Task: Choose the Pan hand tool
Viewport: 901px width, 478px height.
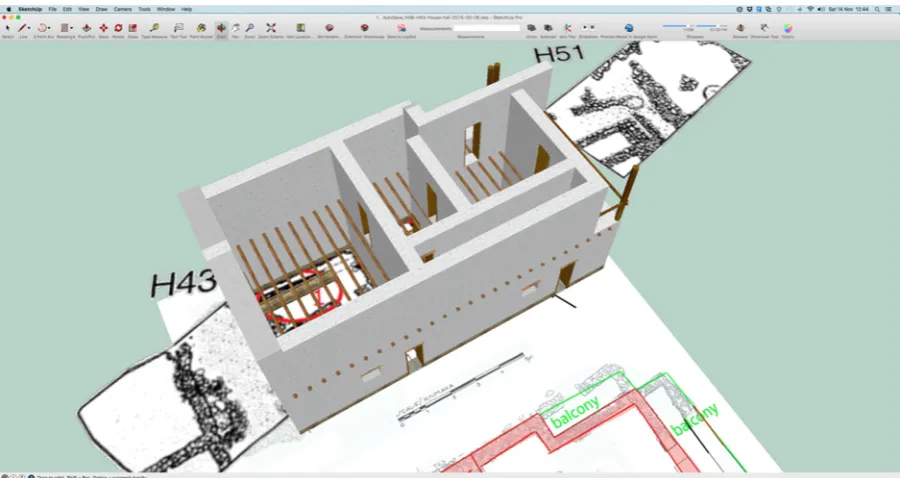Action: click(236, 28)
